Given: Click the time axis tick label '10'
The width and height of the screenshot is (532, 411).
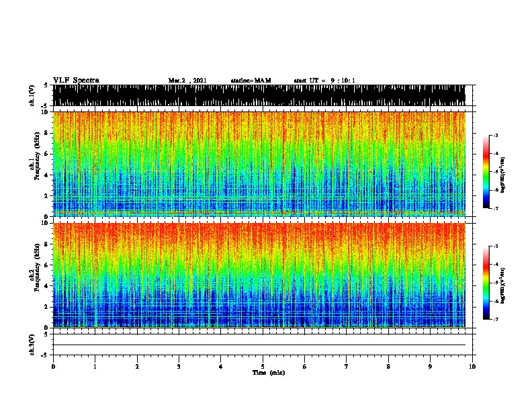Looking at the screenshot, I should pos(472,367).
